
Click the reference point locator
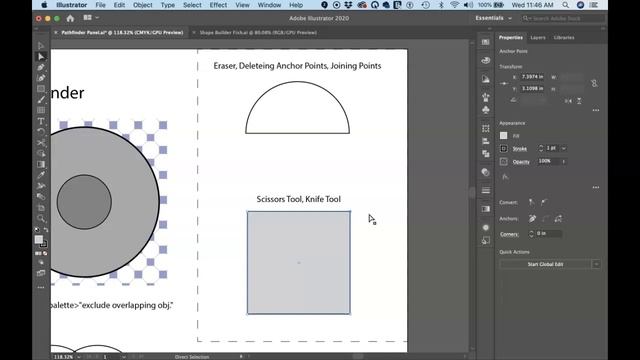click(504, 83)
